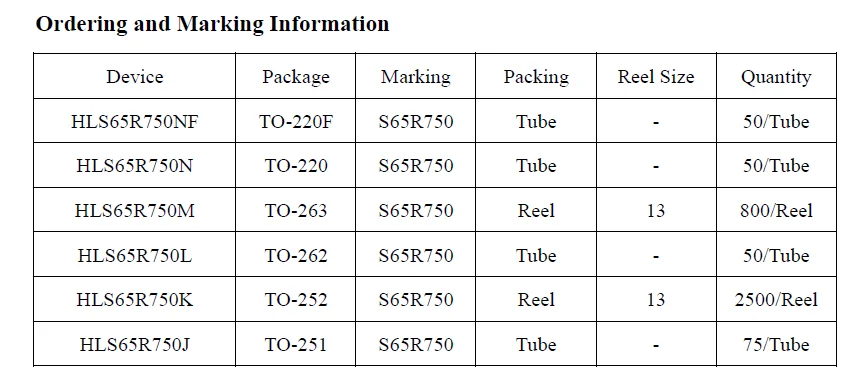Select the 800/Reel quantity cell
Image resolution: width=860 pixels, height=376 pixels.
776,210
